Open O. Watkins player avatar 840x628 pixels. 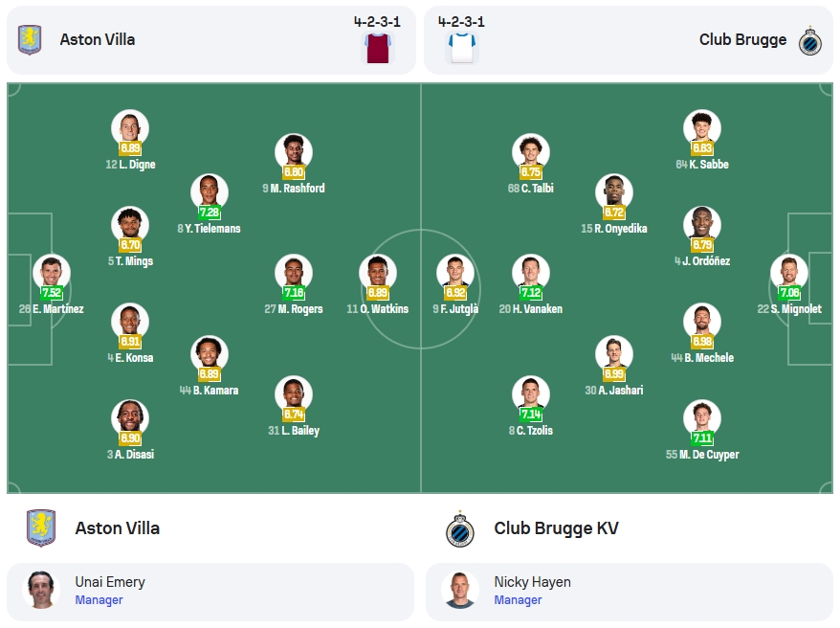click(378, 273)
